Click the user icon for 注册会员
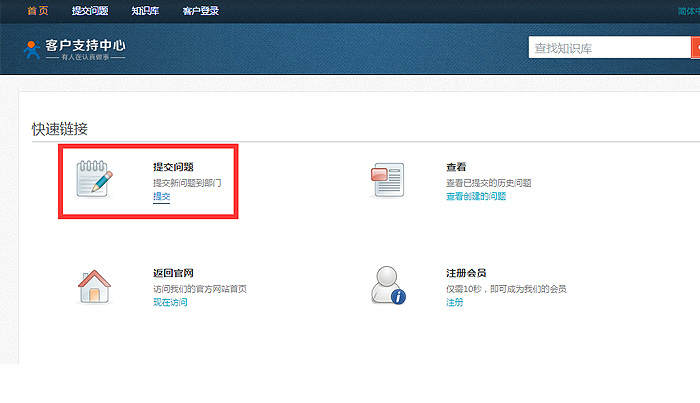Screen dimensions: 700x403 click(387, 286)
